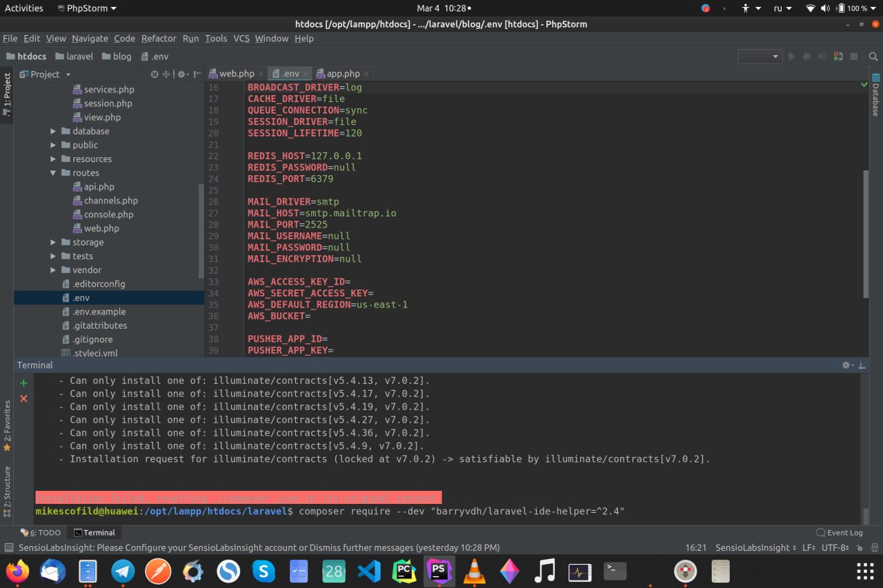Image resolution: width=883 pixels, height=588 pixels.
Task: Click the Listen for PHP Debug Connections icon
Action: (837, 57)
